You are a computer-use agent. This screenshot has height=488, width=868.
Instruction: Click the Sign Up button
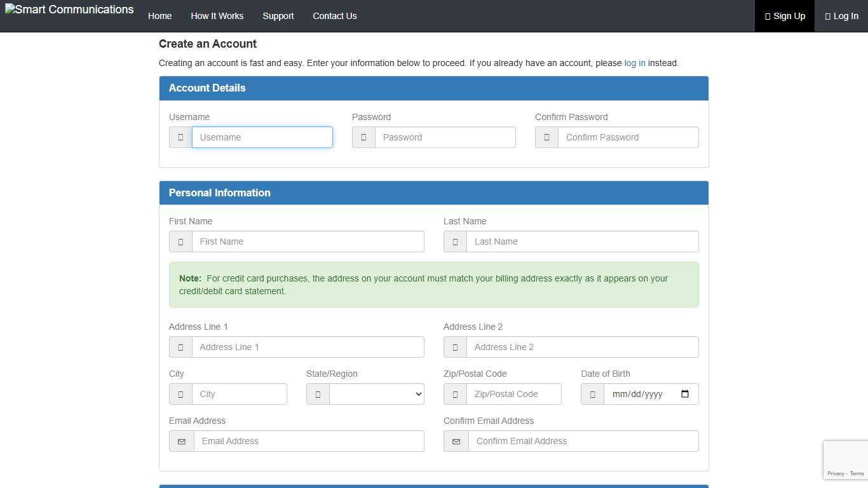(784, 16)
